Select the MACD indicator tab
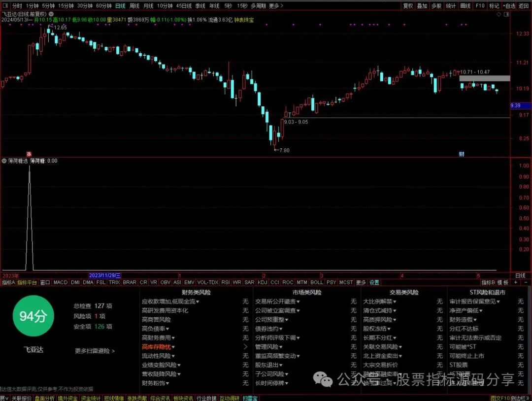 click(61, 282)
